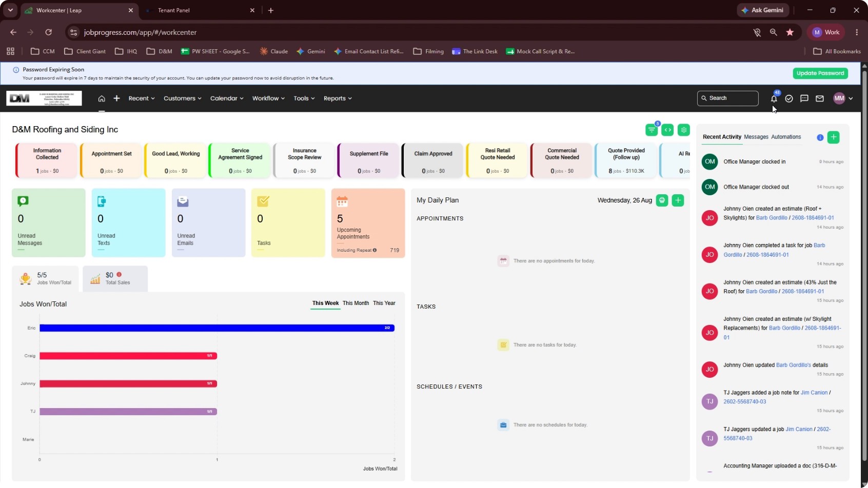Click the Unread Texts phone icon
This screenshot has height=488, width=868.
coord(102,201)
